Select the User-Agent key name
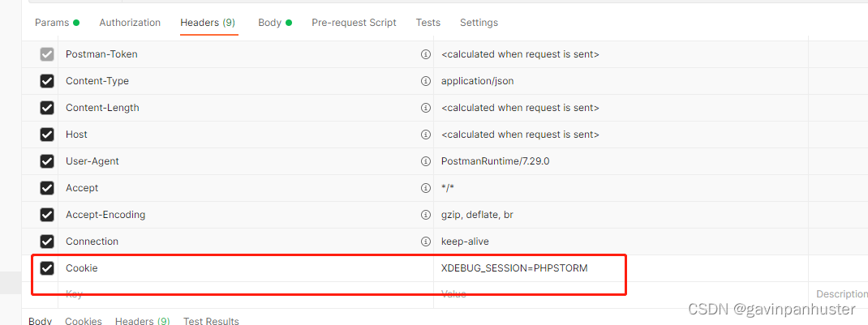This screenshot has height=325, width=868. 92,161
